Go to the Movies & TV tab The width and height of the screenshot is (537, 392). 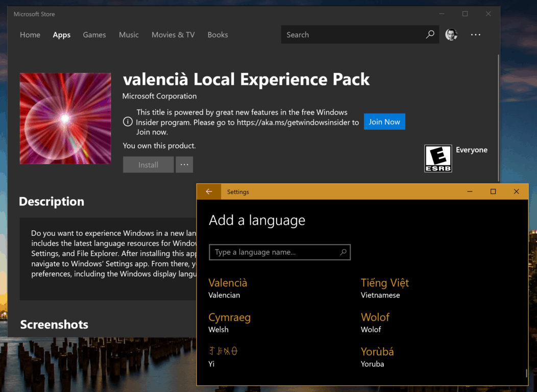(x=173, y=35)
